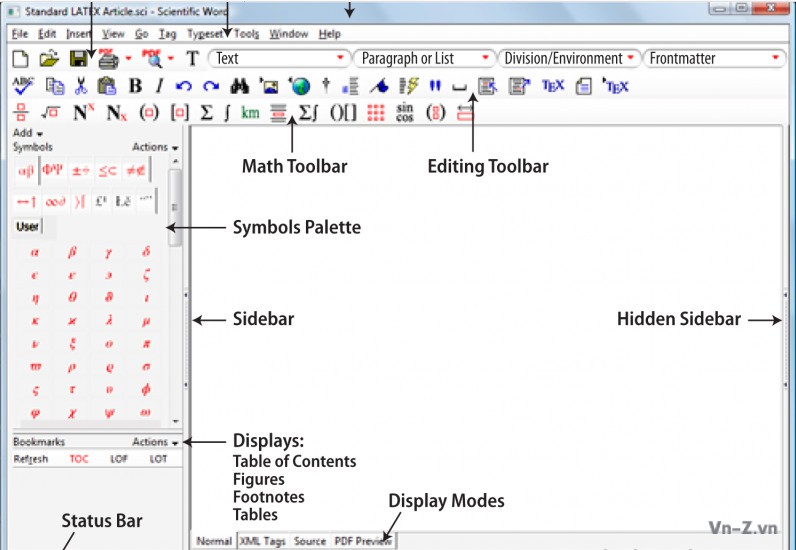Insert a fraction from the Math toolbar
796x550 pixels.
(x=21, y=113)
